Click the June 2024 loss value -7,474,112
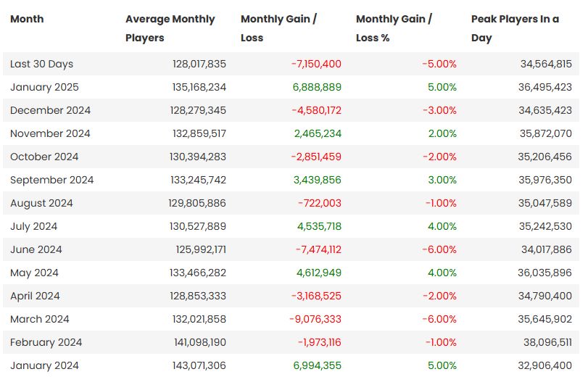The height and width of the screenshot is (377, 588). point(315,249)
